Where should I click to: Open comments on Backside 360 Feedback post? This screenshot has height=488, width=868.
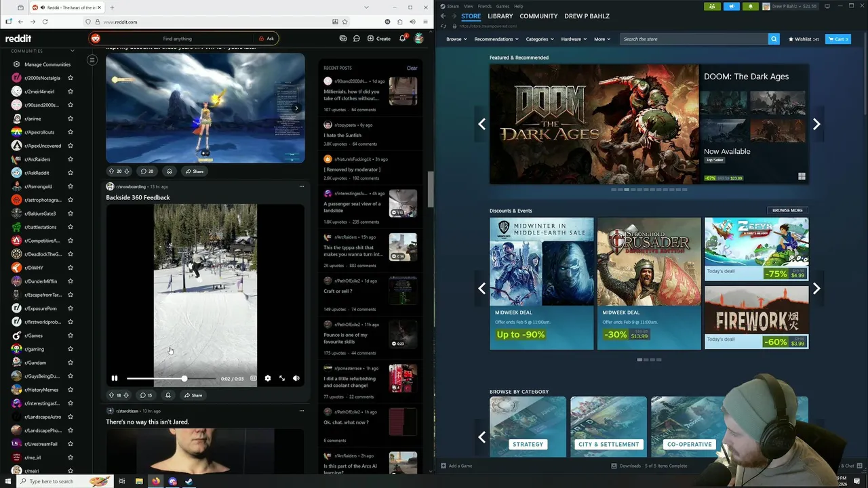[x=146, y=395]
